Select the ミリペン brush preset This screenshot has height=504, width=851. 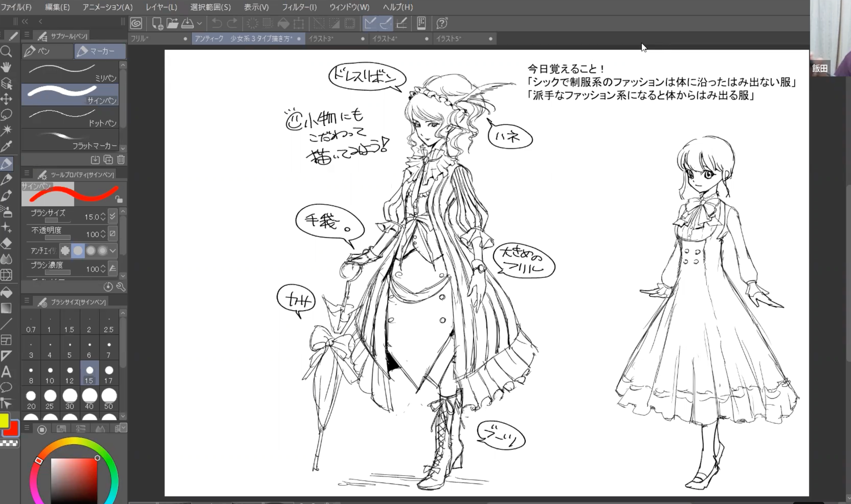click(x=70, y=72)
